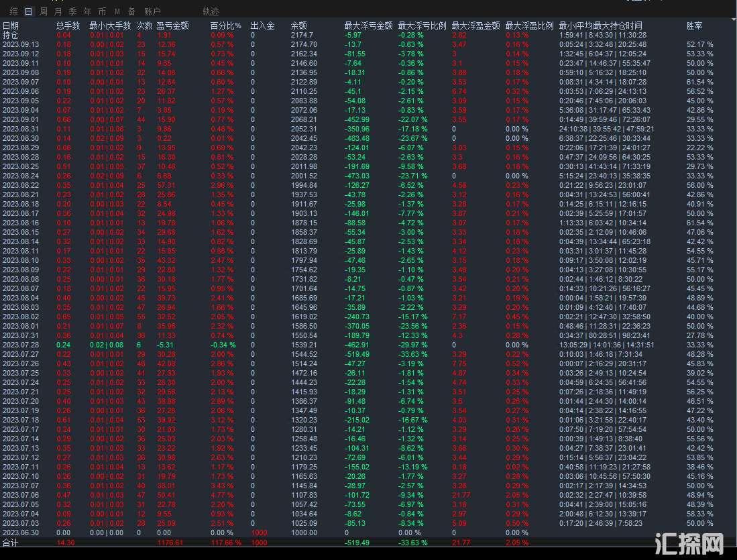Select the 2023.09.13 date row
This screenshot has height=560, width=737.
pyautogui.click(x=369, y=44)
